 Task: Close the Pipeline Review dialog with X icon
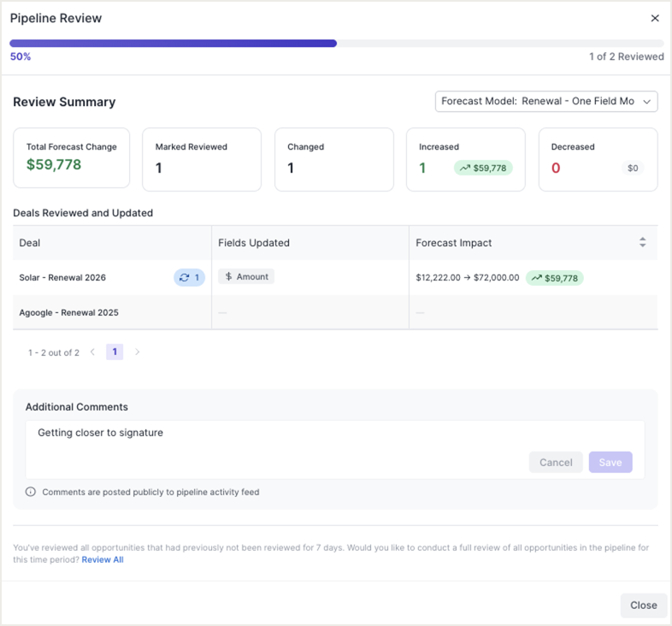tap(655, 18)
